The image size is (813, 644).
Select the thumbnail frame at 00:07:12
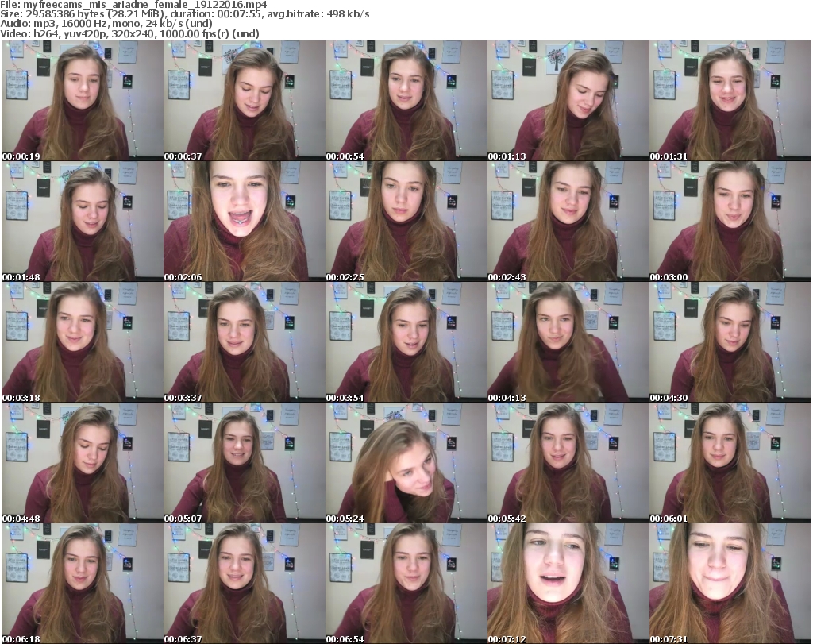coord(568,584)
